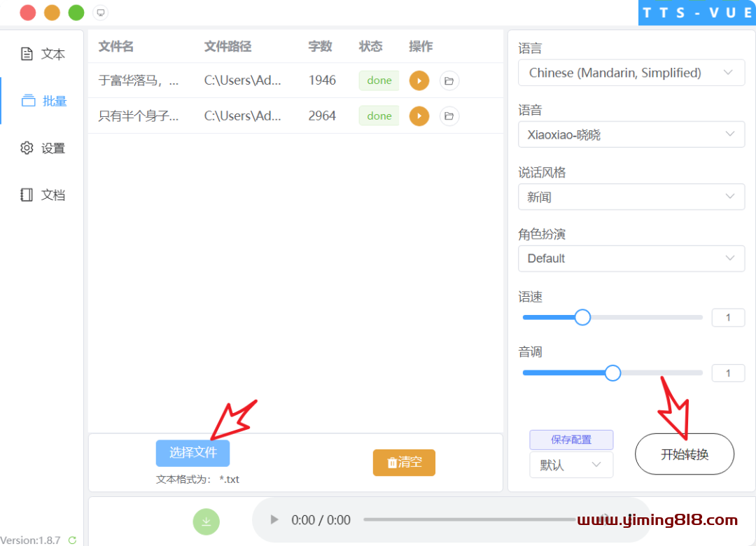Click the monitor icon in the title bar
This screenshot has width=756, height=546.
point(100,12)
